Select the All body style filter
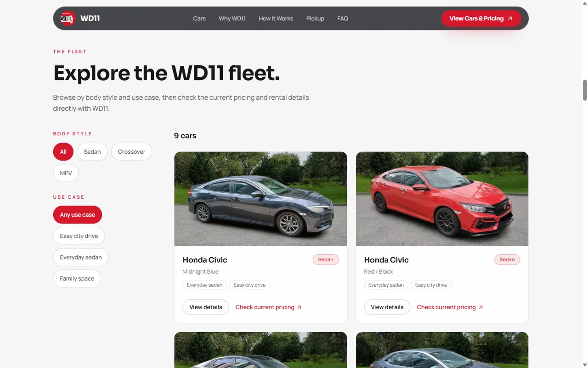Image resolution: width=588 pixels, height=368 pixels. click(x=63, y=152)
